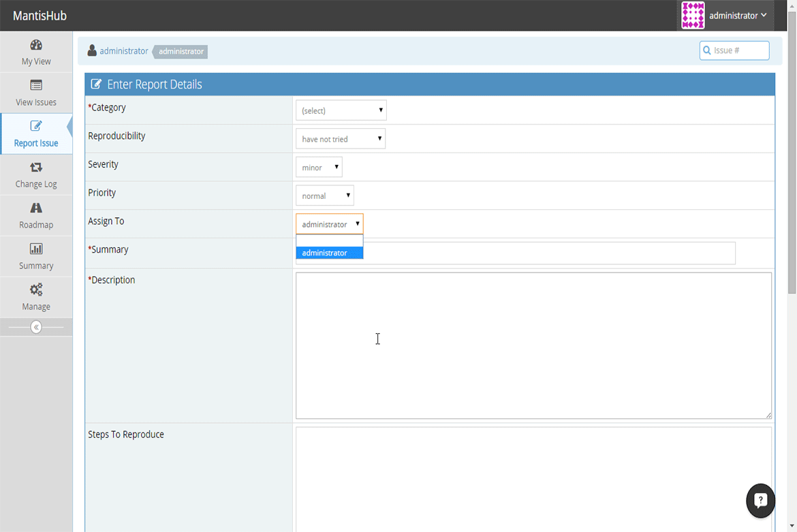Expand the Priority normal dropdown
Screen dimensions: 797x532
[325, 195]
